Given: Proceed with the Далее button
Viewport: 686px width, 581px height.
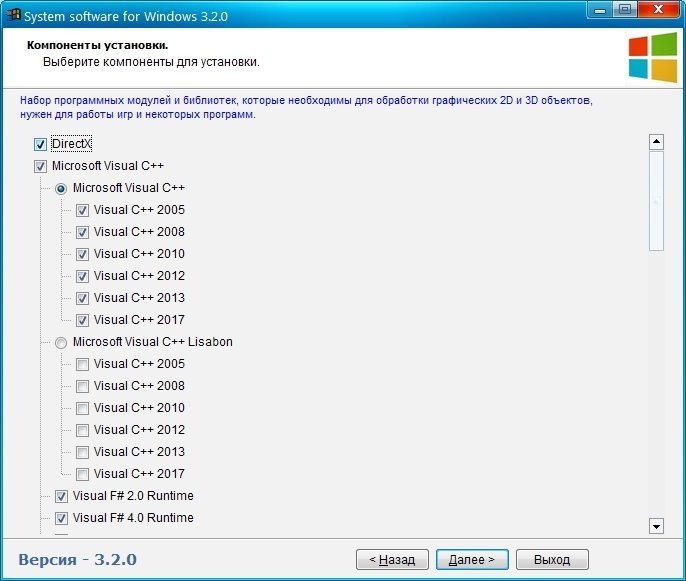Looking at the screenshot, I should (472, 560).
